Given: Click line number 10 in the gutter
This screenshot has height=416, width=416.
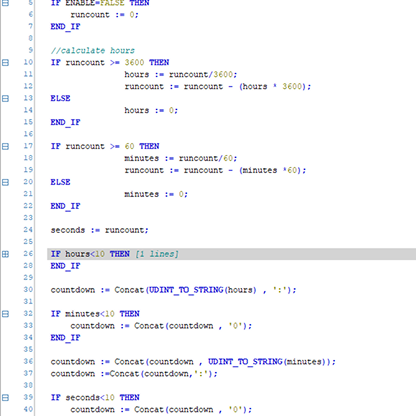Looking at the screenshot, I should [x=28, y=62].
